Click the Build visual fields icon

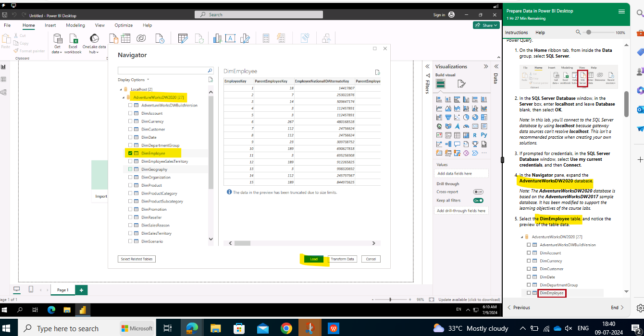tap(440, 84)
